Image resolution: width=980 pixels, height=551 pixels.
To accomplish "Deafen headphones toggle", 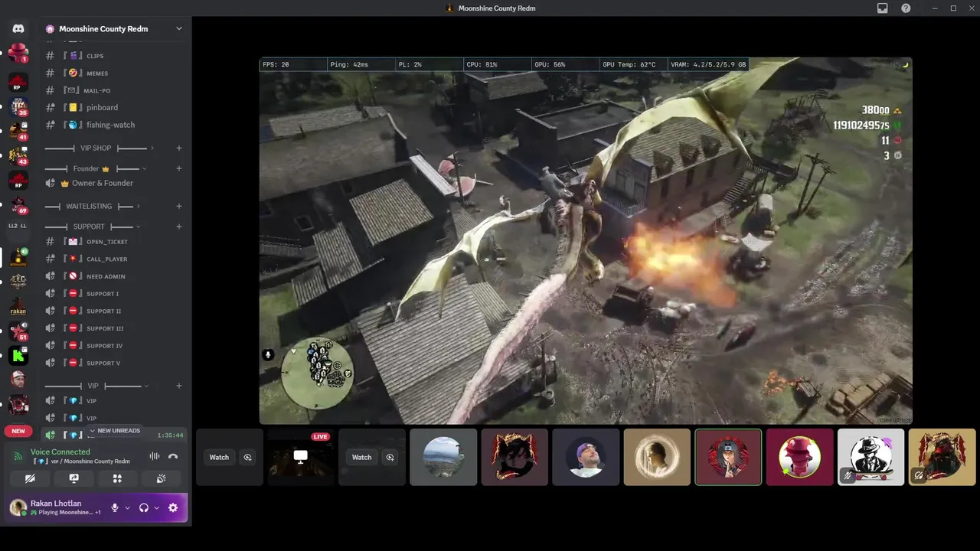I will [x=143, y=507].
